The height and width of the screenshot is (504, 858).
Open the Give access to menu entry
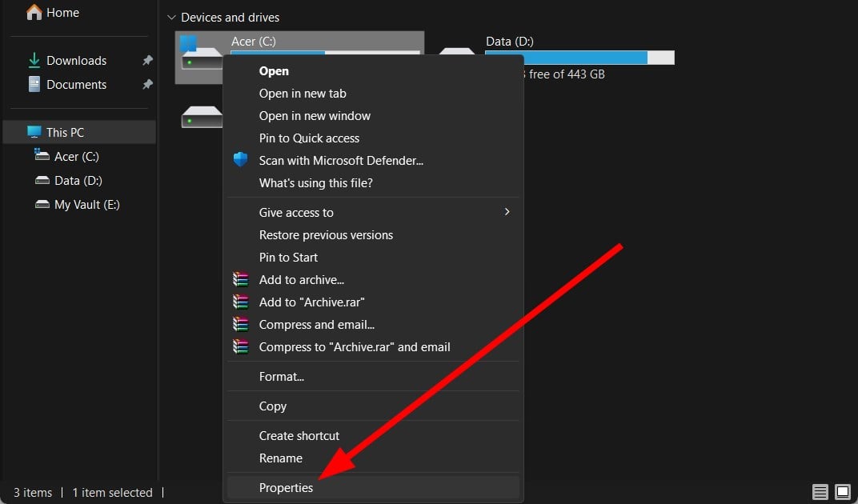pyautogui.click(x=373, y=212)
